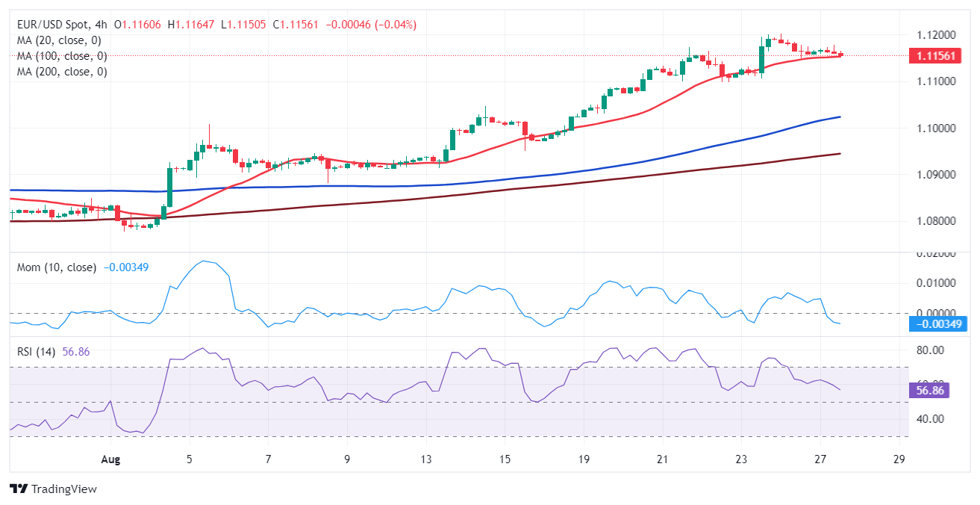980x505 pixels.
Task: Click the Mom (10, close) indicator legend
Action: click(x=57, y=267)
